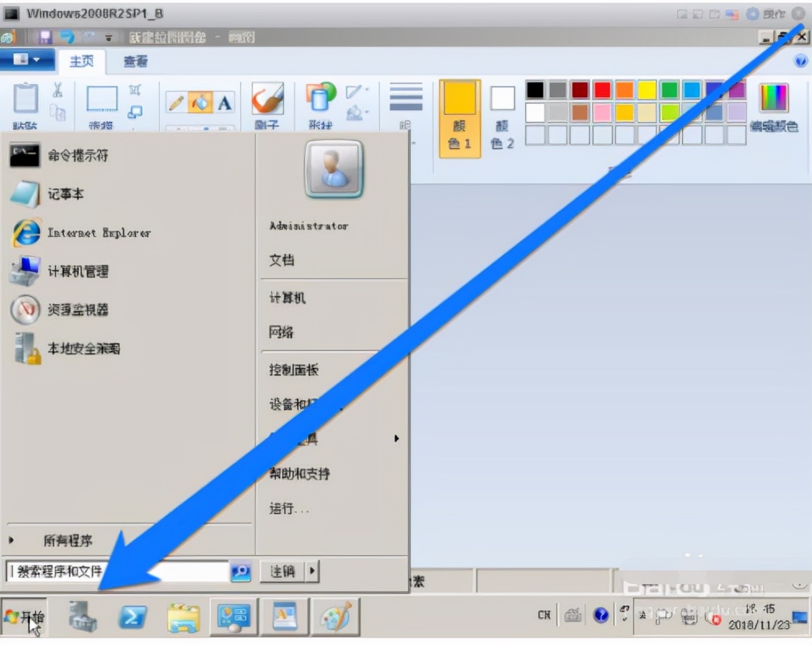
Task: Open 控制面板 from the Start menu
Action: tap(294, 370)
